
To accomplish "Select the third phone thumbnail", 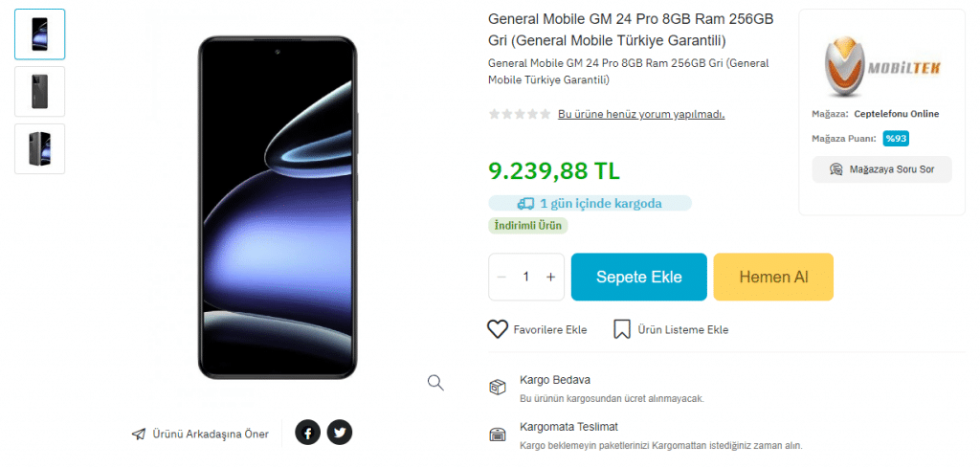I will point(40,148).
